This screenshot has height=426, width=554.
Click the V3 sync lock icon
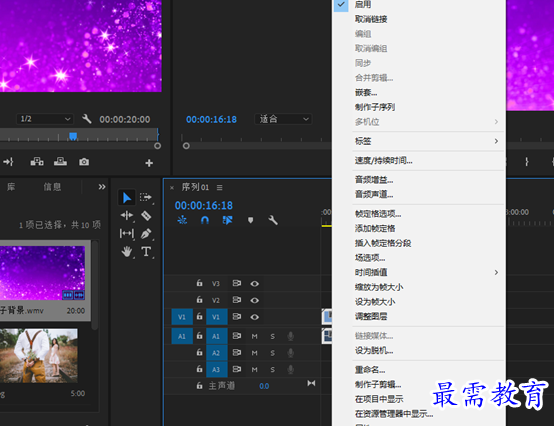point(236,283)
